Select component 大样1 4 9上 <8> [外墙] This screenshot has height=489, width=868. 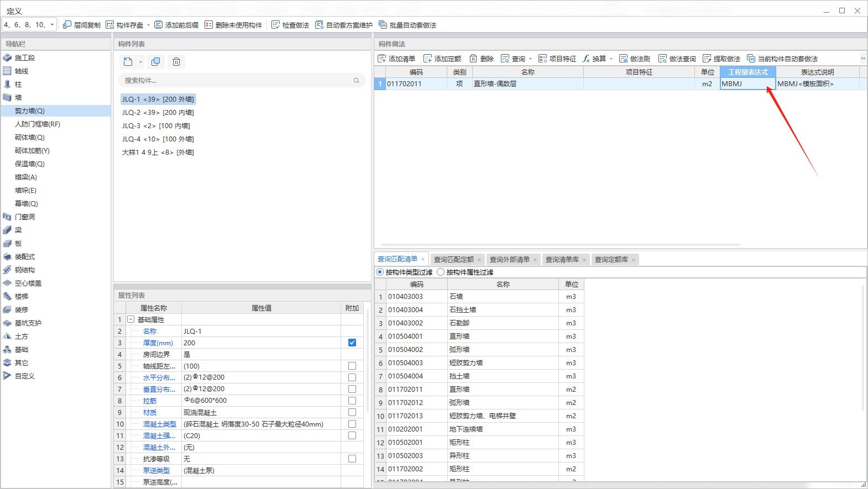coord(158,152)
